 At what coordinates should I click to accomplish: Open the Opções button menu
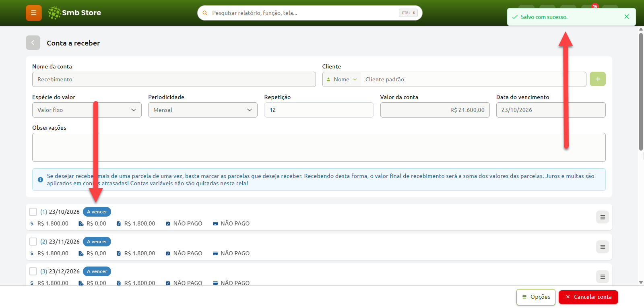pos(536,297)
